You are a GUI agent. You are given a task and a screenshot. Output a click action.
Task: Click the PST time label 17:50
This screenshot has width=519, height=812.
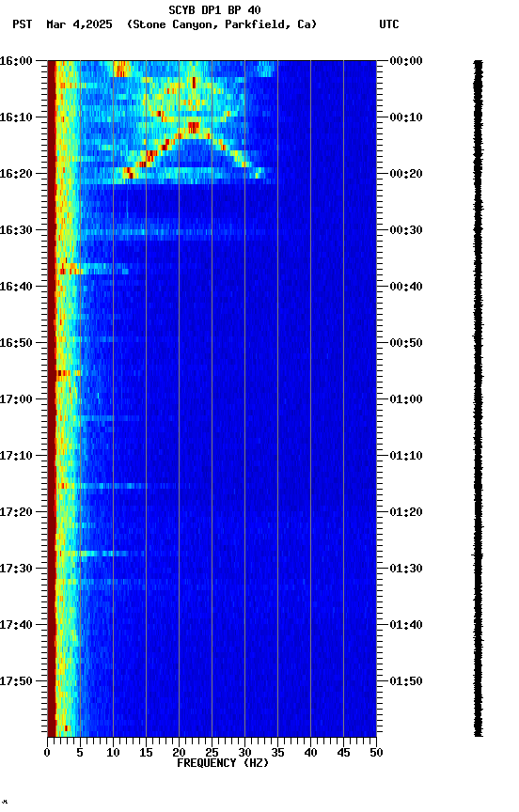pos(16,681)
